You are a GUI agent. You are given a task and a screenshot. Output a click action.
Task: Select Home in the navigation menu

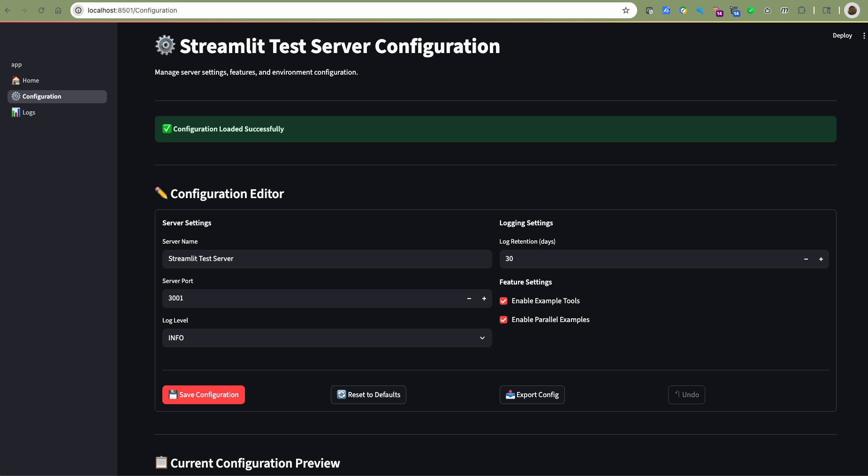click(x=31, y=80)
